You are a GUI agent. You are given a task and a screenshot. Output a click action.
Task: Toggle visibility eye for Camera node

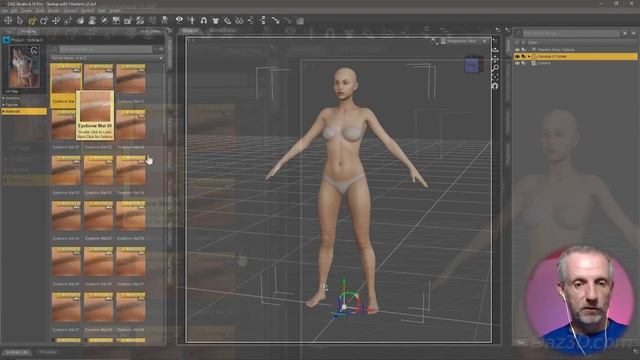tap(517, 63)
